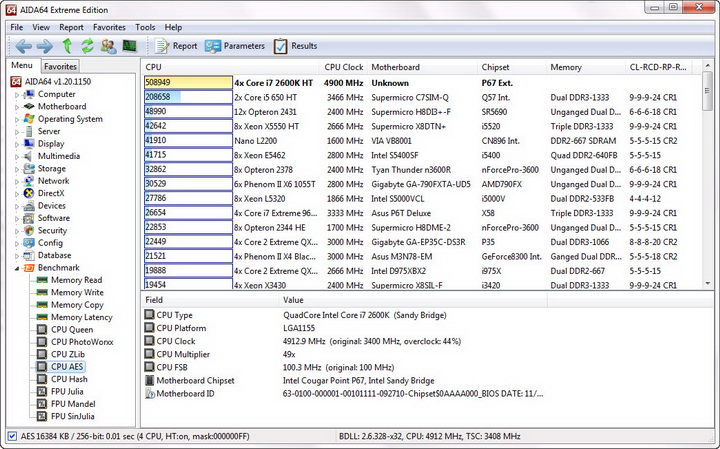Open the View menu

(x=41, y=27)
